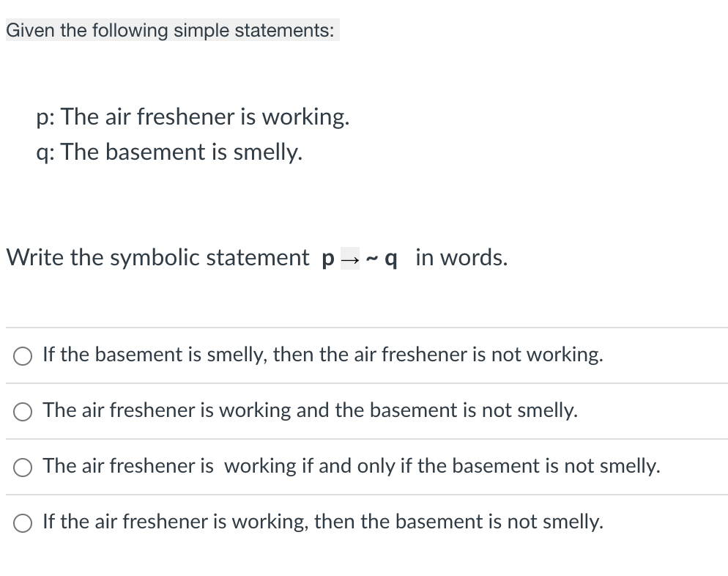Click the fourth answer option text

(x=322, y=522)
